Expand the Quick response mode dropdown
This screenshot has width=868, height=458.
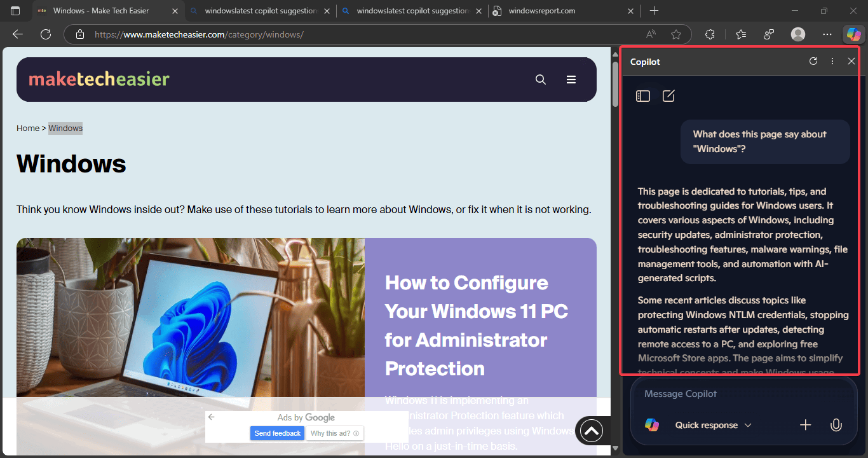tap(714, 425)
